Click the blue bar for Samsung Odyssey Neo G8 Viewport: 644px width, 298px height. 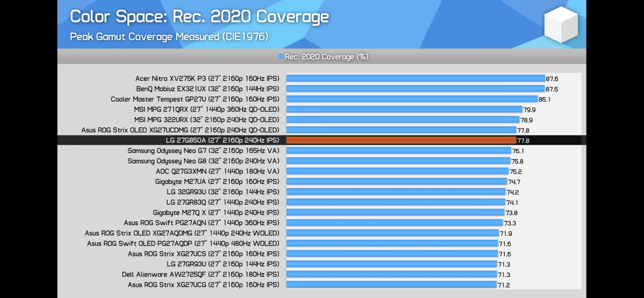pos(398,161)
